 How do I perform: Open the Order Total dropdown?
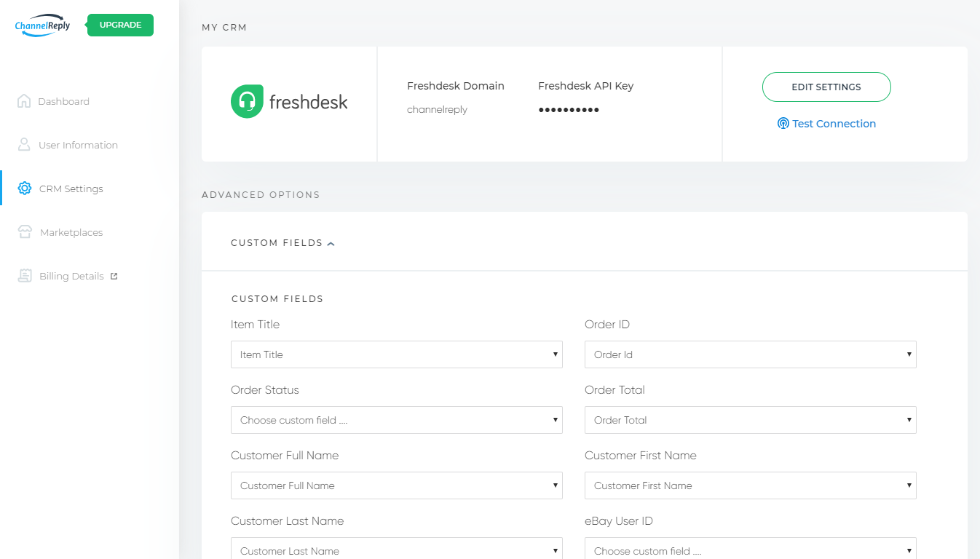751,420
